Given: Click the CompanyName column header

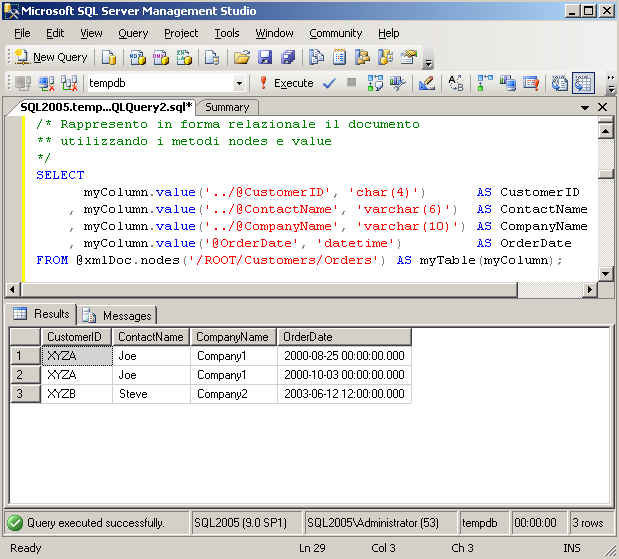Looking at the screenshot, I should click(233, 337).
